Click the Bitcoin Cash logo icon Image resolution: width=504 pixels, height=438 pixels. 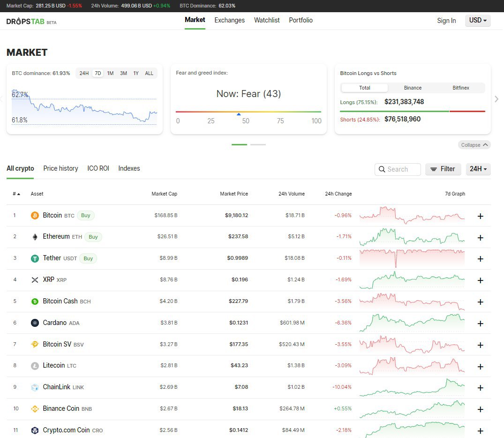(35, 302)
